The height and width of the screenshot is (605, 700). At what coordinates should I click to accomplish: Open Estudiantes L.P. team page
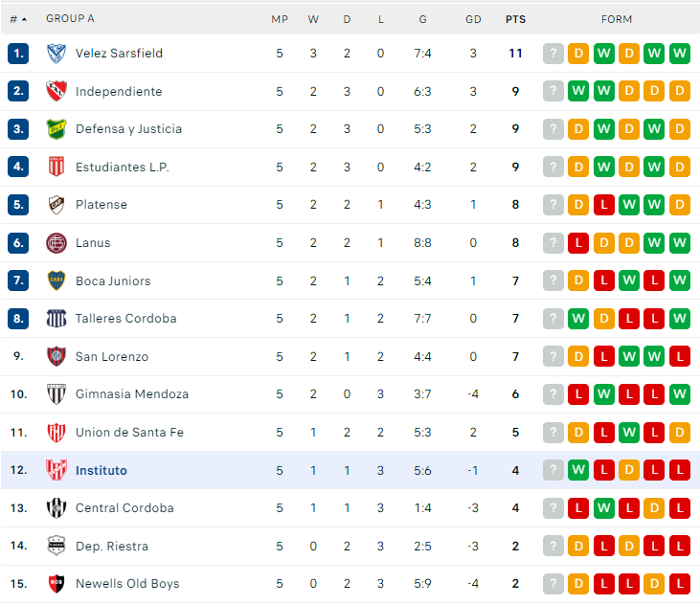(x=122, y=168)
